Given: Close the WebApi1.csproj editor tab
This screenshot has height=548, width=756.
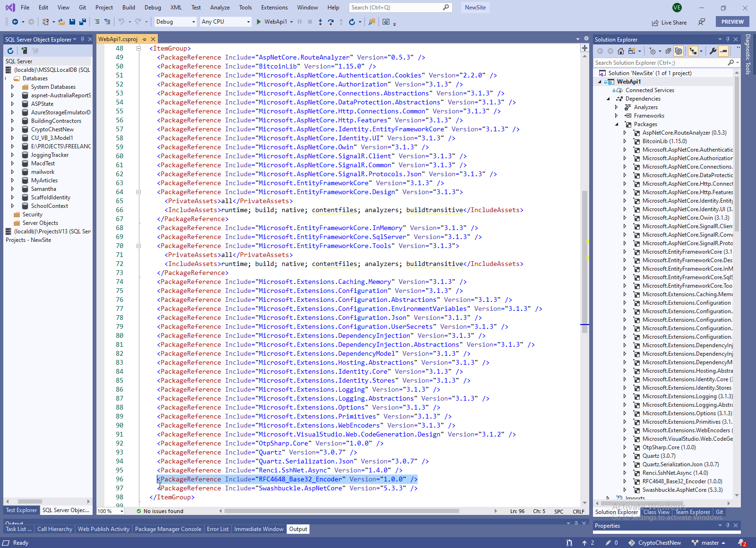Looking at the screenshot, I should coord(153,39).
